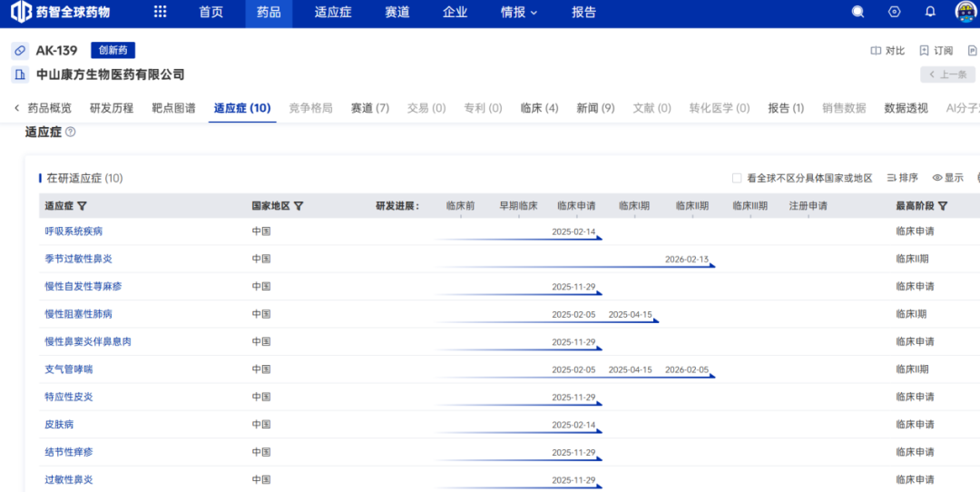Toggle the 显示 eye display option
The image size is (980, 492).
pos(948,178)
